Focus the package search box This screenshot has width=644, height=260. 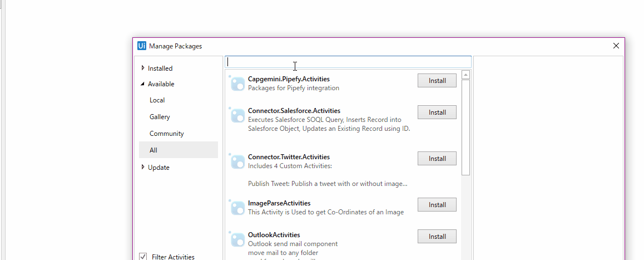coord(348,62)
